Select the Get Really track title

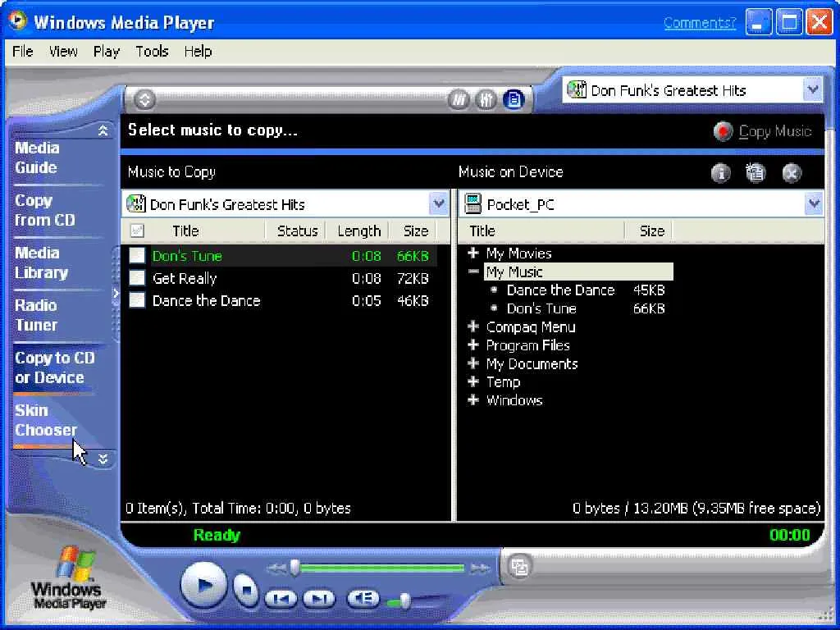click(185, 278)
